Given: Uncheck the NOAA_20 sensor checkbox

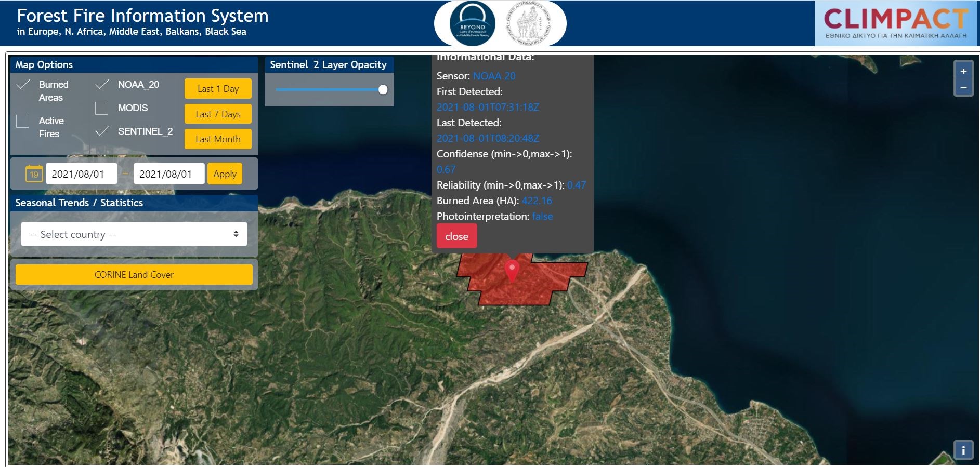Looking at the screenshot, I should point(102,85).
